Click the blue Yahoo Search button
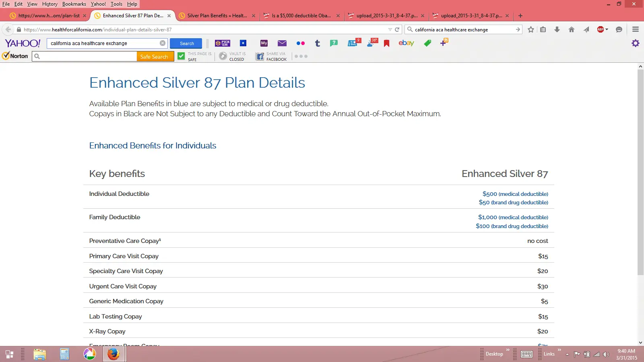644x362 pixels. (x=186, y=43)
